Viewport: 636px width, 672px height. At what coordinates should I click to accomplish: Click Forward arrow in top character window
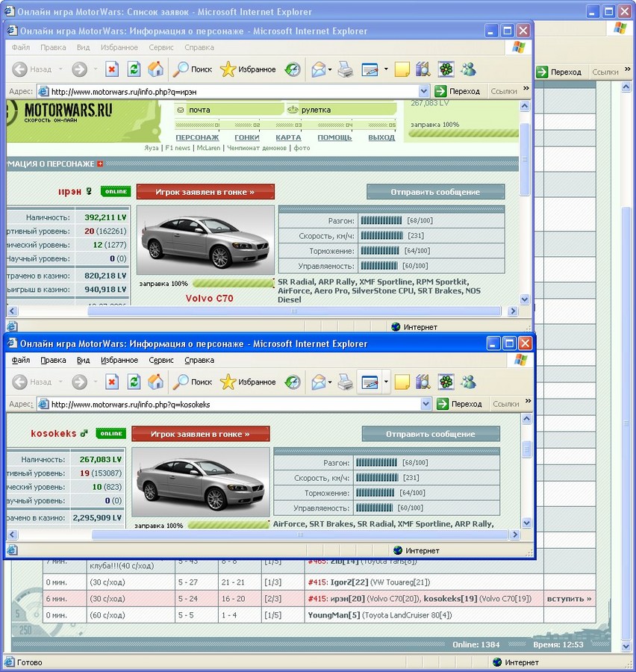(x=80, y=69)
